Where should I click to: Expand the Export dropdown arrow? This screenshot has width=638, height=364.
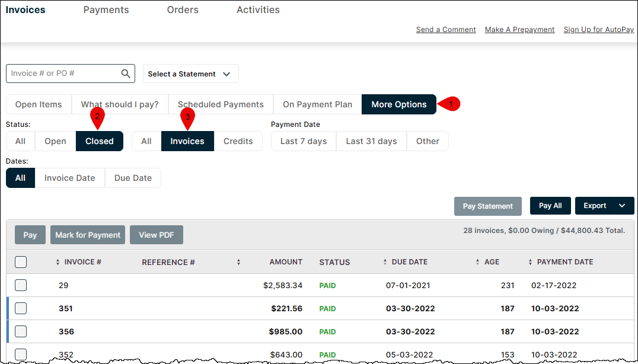[622, 206]
